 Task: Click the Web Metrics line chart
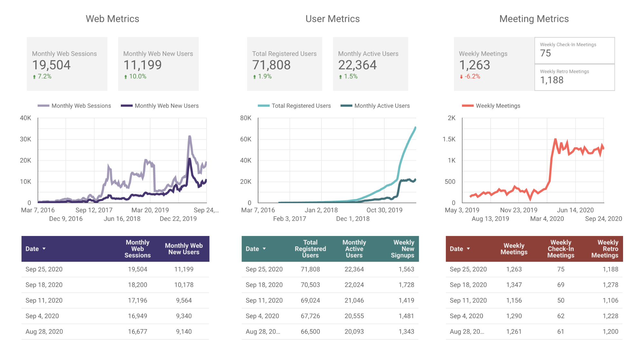click(122, 160)
